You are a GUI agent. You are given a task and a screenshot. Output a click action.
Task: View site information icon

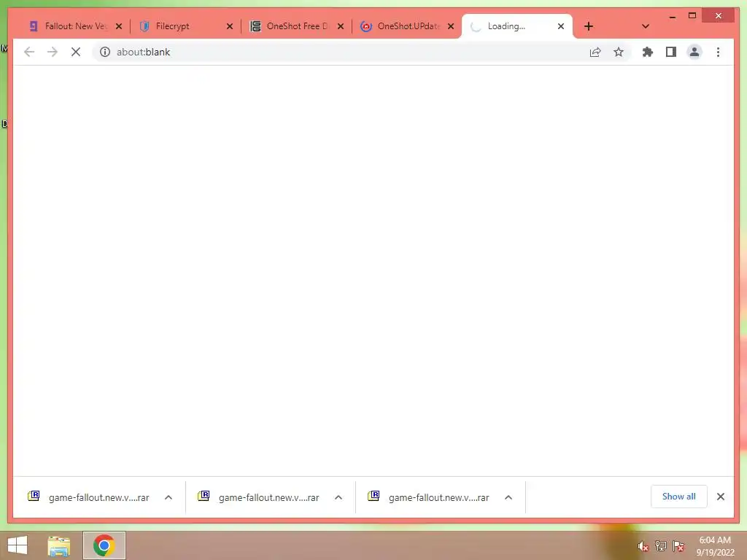click(x=105, y=52)
